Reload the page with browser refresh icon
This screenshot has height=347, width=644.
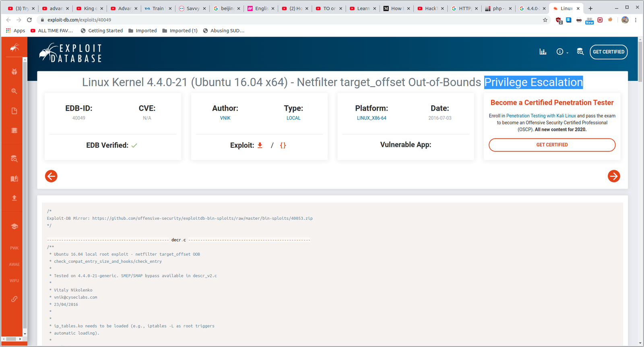click(29, 20)
